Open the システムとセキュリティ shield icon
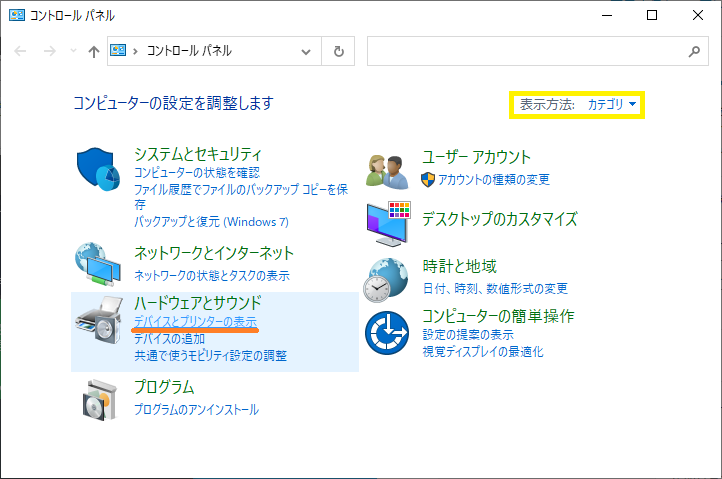 click(98, 169)
